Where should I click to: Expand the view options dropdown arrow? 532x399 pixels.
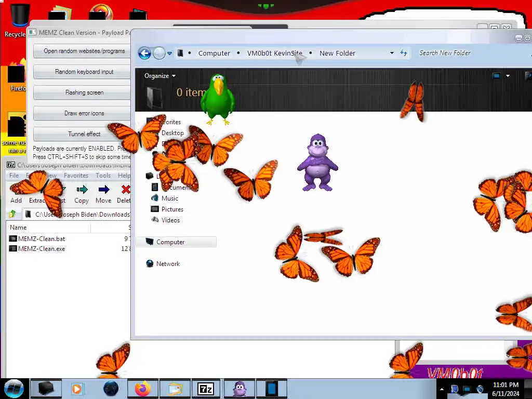[x=508, y=76]
